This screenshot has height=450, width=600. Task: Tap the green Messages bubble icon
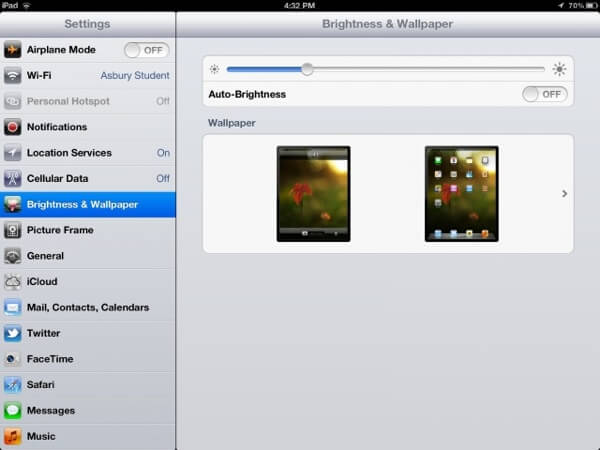tap(13, 411)
